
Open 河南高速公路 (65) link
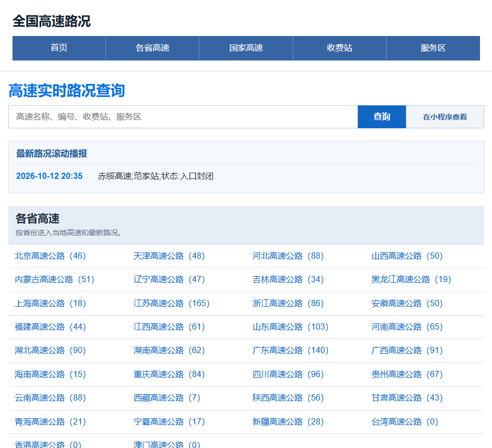407,327
